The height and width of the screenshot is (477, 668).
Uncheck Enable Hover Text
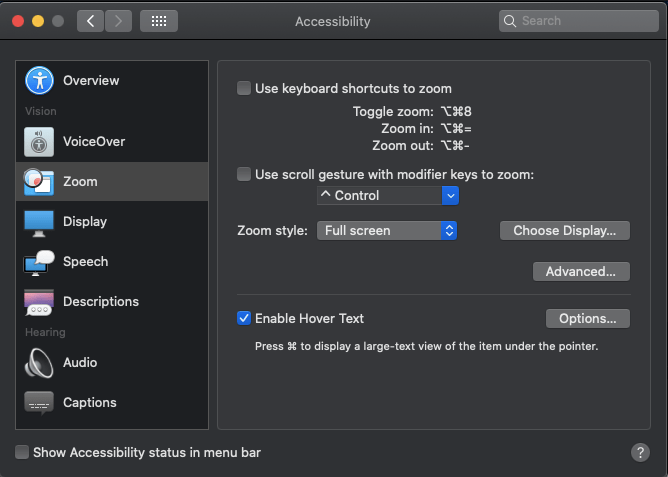click(x=244, y=318)
